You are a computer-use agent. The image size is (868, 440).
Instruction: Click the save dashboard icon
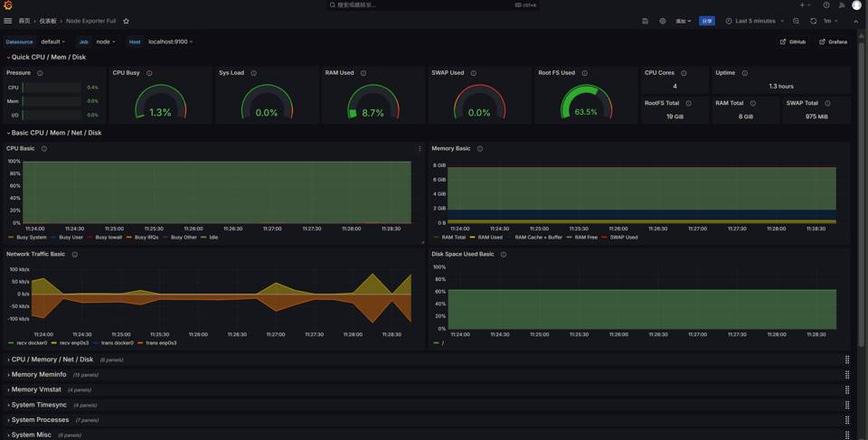click(x=645, y=21)
